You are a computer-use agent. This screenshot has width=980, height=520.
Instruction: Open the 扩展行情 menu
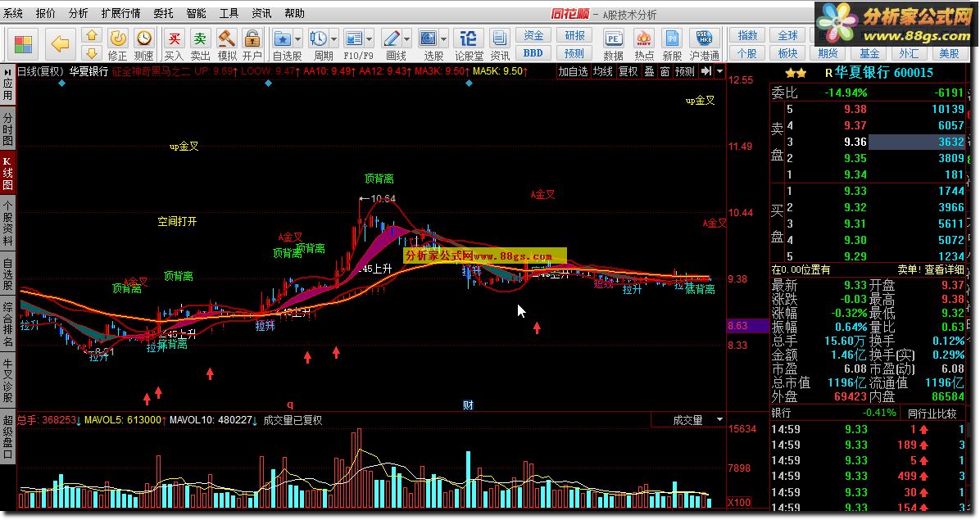(120, 13)
